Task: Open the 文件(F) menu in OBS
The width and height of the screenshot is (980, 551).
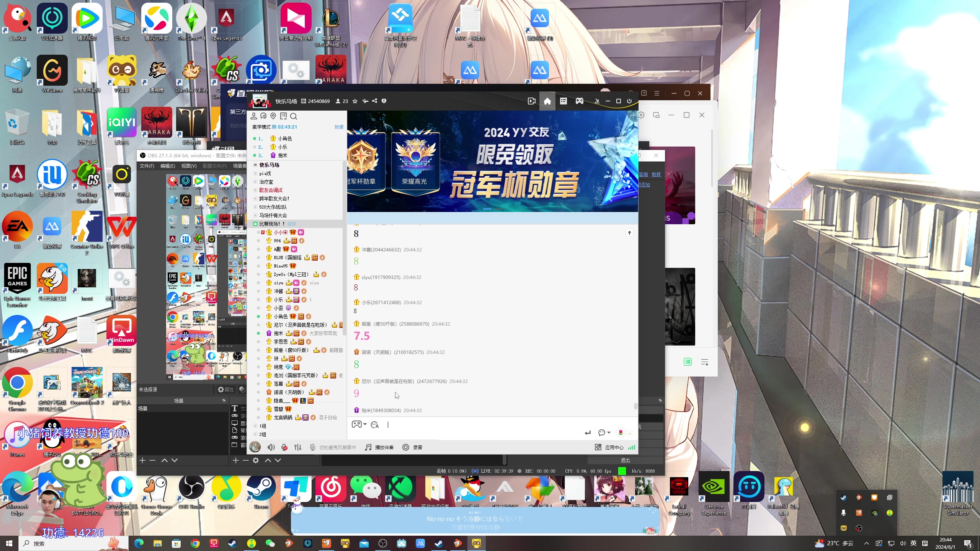Action: tap(147, 166)
